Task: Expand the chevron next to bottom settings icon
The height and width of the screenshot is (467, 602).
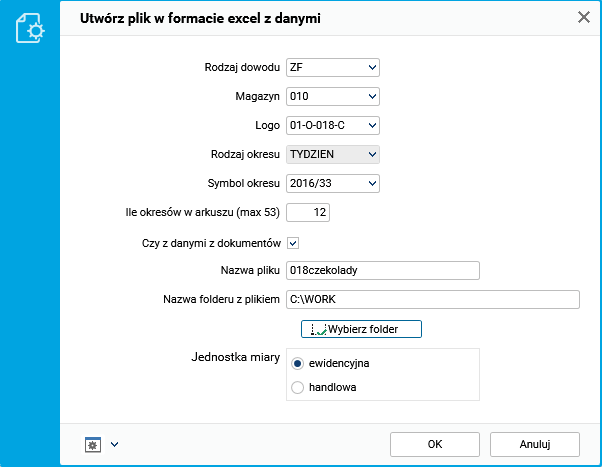Action: point(114,444)
